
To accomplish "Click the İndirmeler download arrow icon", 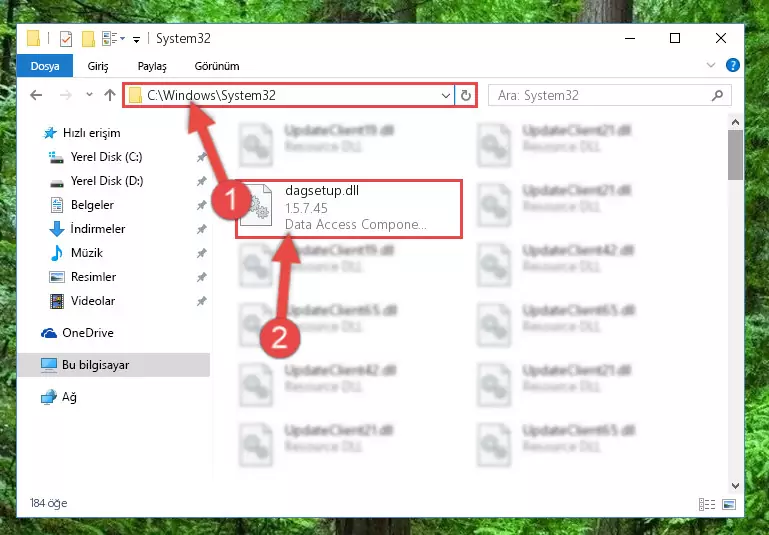I will pos(57,229).
